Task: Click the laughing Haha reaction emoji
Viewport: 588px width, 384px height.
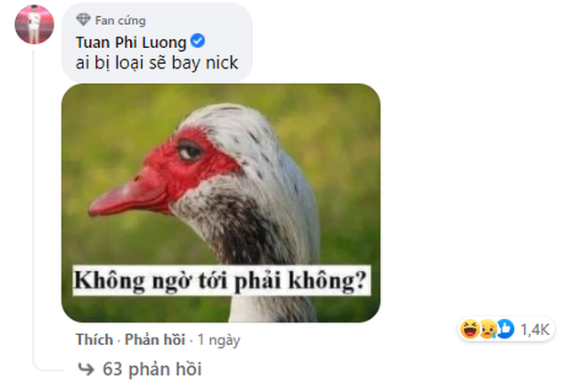Action: (x=470, y=330)
